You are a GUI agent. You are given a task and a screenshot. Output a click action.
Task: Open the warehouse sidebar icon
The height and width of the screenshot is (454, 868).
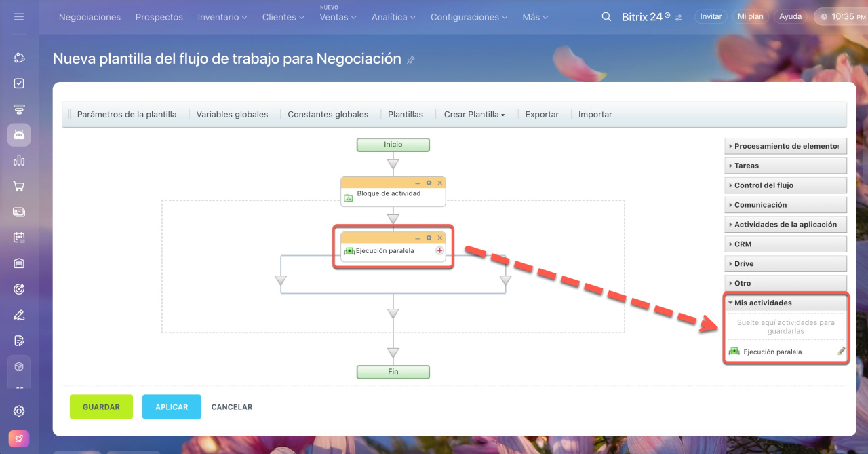(x=19, y=263)
